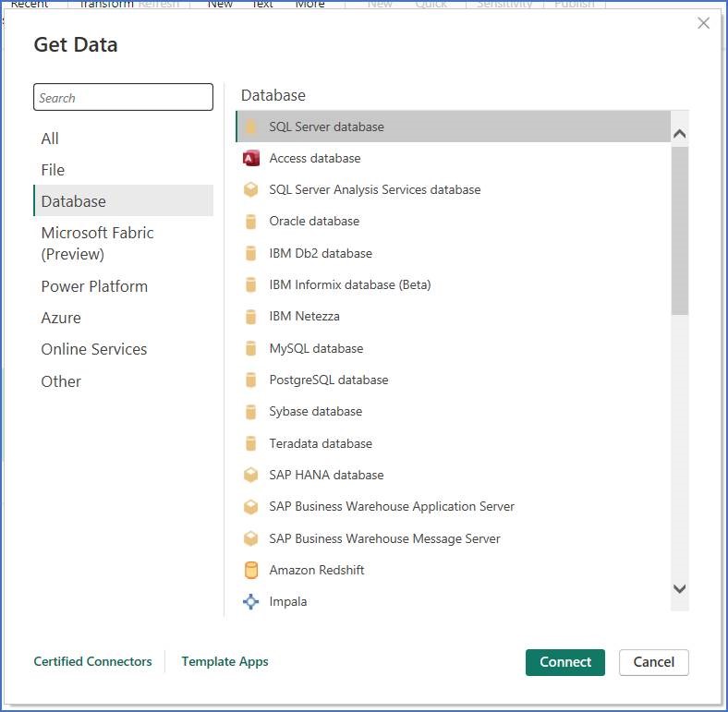Click the IBM Informix database icon
The image size is (728, 712).
[x=250, y=285]
